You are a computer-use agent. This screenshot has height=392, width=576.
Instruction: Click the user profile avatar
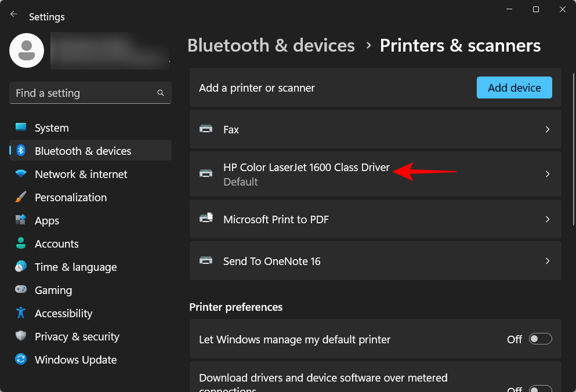tap(26, 50)
